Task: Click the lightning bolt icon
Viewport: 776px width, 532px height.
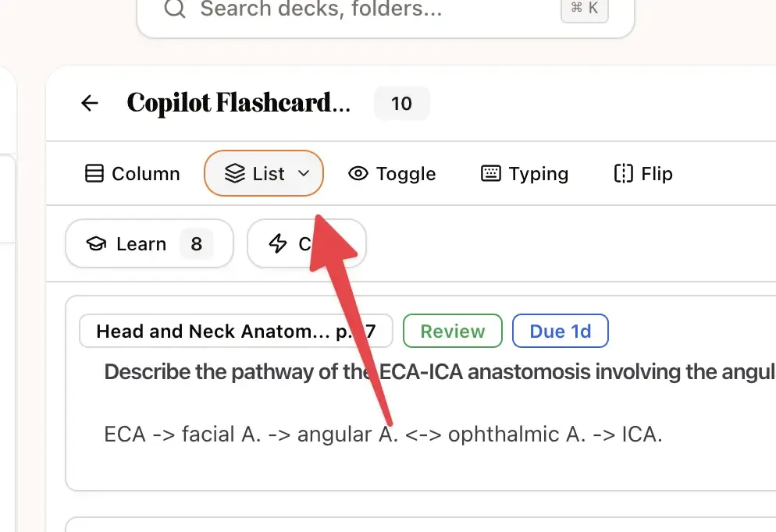Action: tap(278, 243)
